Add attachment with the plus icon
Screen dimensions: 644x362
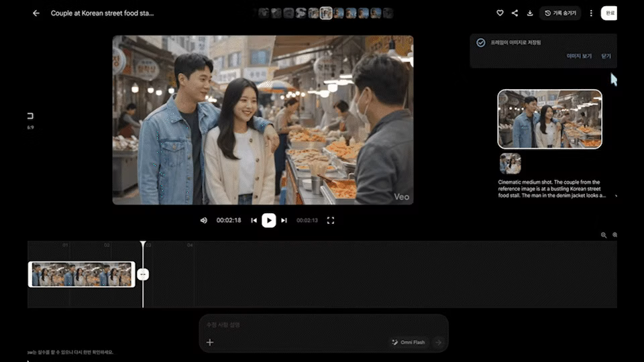(210, 343)
